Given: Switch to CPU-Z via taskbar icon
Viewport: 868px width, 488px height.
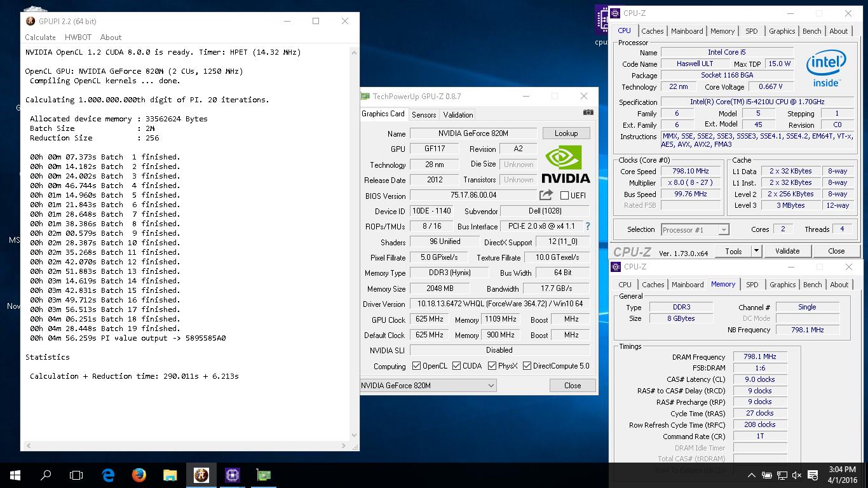Looking at the screenshot, I should (x=232, y=475).
